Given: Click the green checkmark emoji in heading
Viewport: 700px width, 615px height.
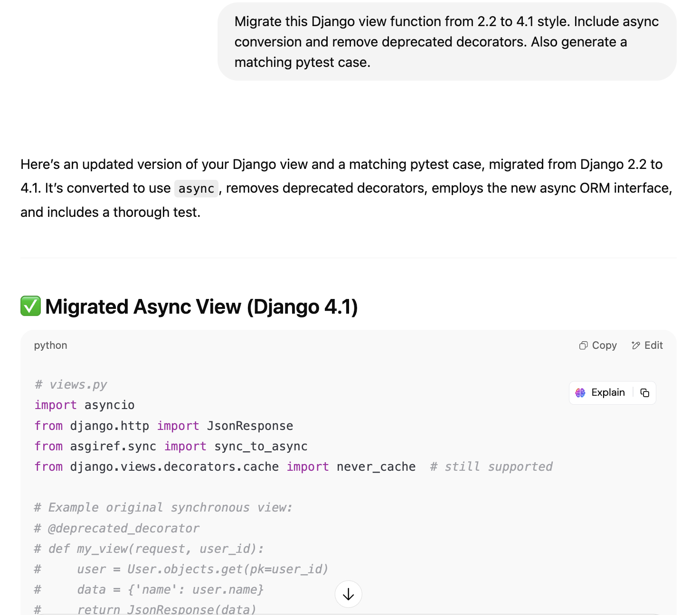Looking at the screenshot, I should coord(30,306).
